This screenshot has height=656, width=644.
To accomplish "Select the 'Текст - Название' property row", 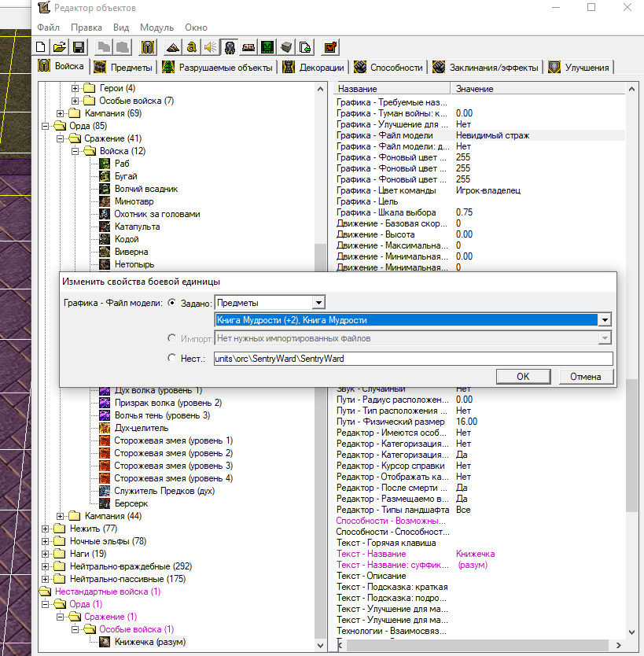I will [480, 554].
